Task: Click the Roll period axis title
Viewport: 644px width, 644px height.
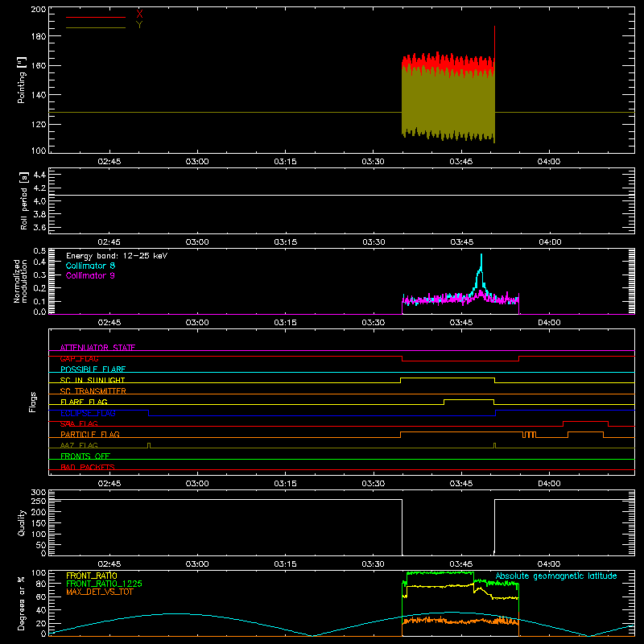Action: tap(24, 200)
